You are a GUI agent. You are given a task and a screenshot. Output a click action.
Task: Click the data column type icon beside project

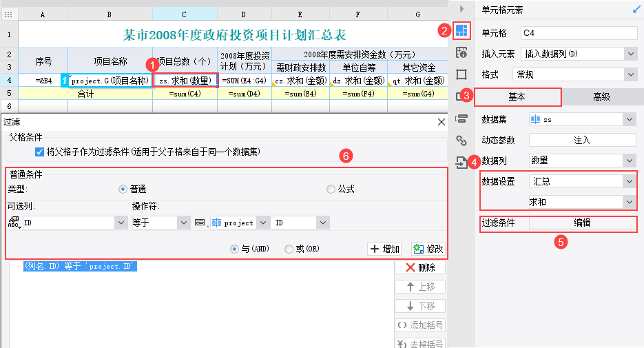pos(200,223)
